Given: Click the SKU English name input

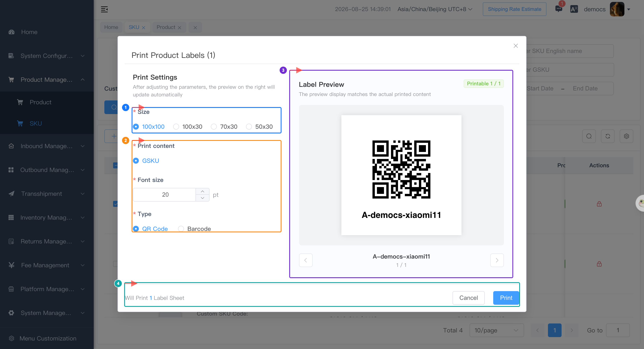Looking at the screenshot, I should 570,51.
